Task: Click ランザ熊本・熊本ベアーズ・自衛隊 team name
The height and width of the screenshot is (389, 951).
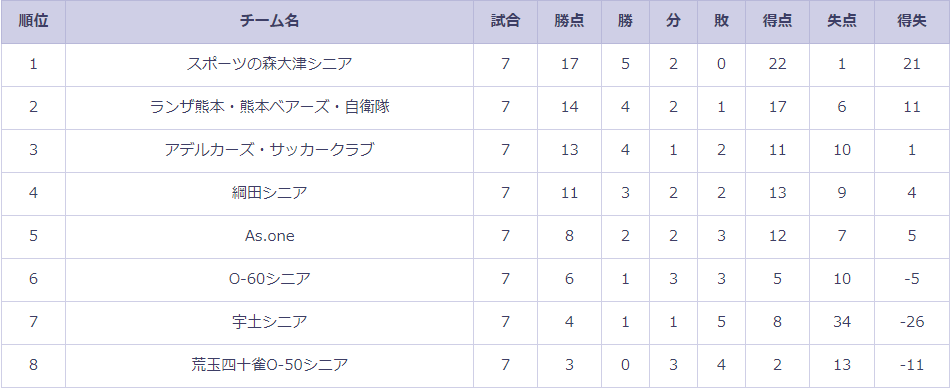Action: 269,107
